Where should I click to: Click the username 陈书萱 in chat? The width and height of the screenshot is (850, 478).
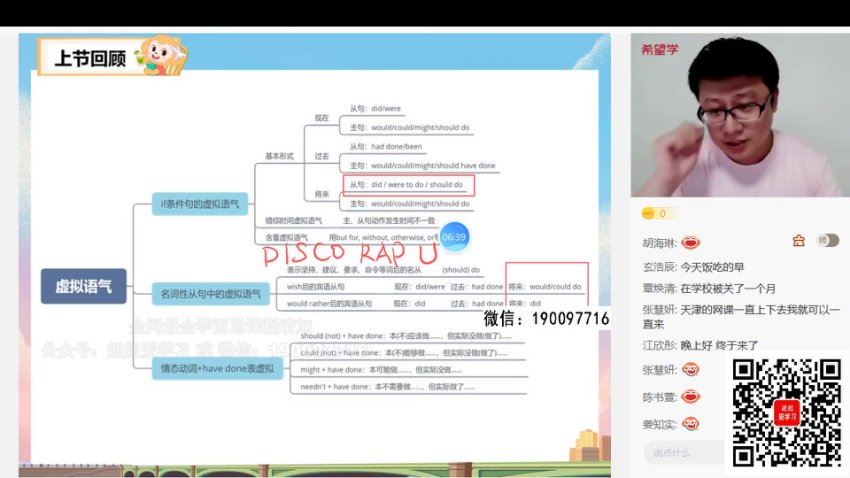(659, 397)
